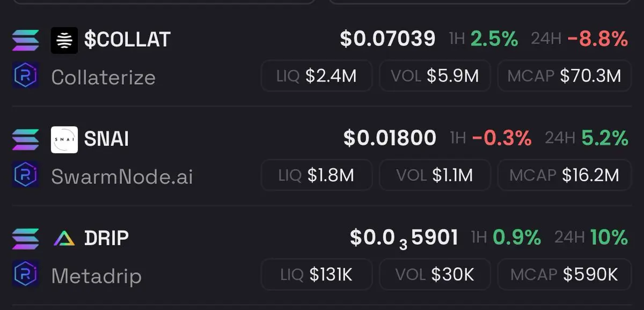Click the Solana chain icon beside $COLLAT
Screen dimensions: 644x310
25,40
